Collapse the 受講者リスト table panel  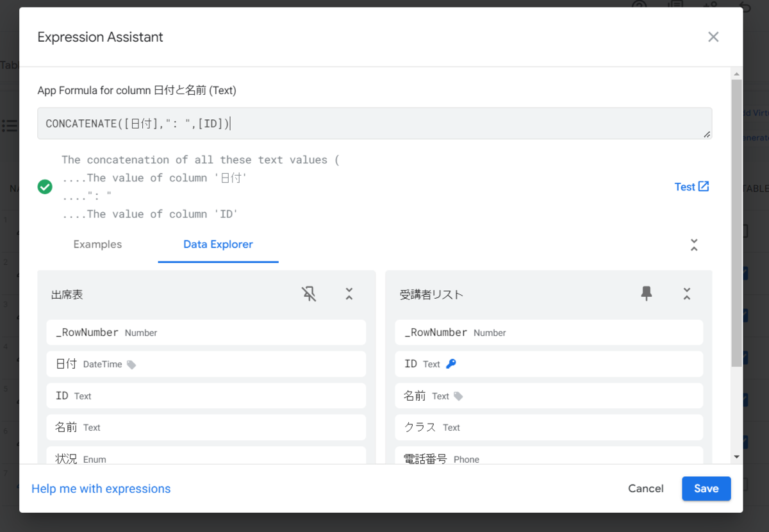pyautogui.click(x=687, y=294)
